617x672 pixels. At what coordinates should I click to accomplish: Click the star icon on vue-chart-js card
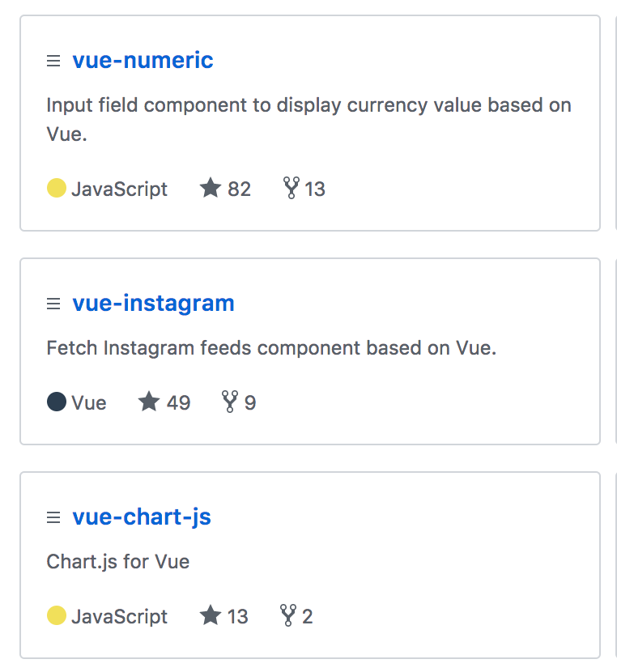[211, 615]
